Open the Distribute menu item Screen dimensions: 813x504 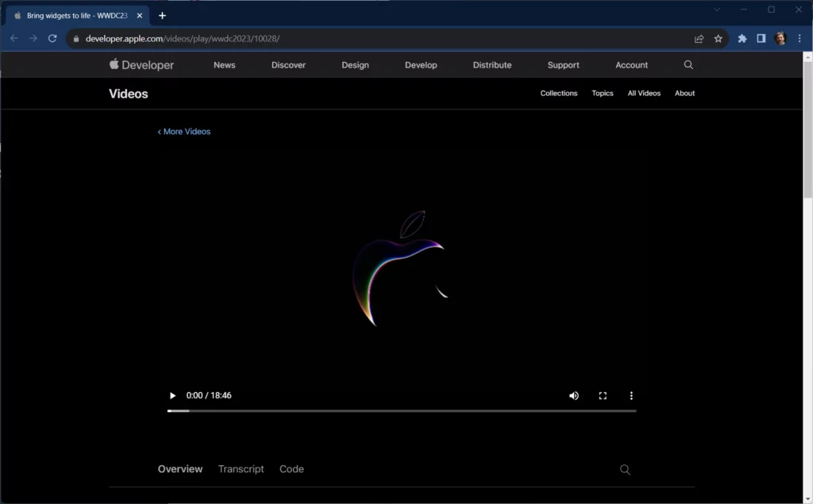pyautogui.click(x=492, y=65)
